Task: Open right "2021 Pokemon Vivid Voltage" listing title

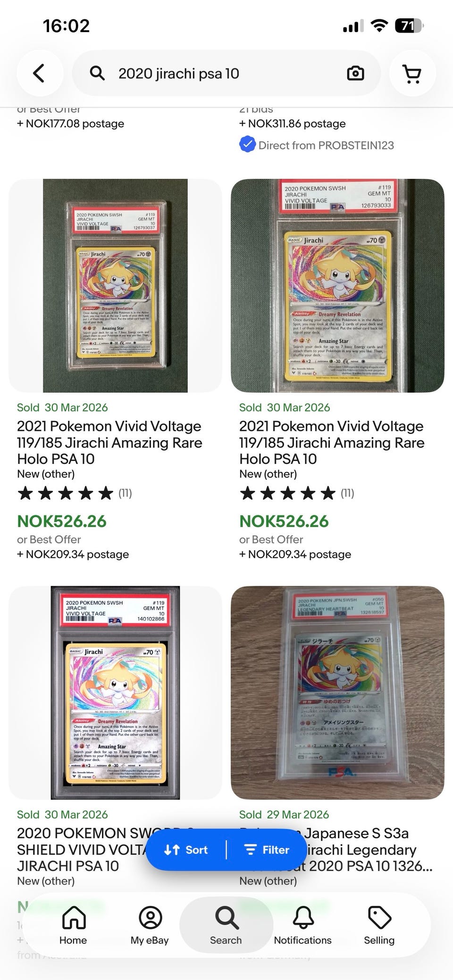Action: pos(332,443)
